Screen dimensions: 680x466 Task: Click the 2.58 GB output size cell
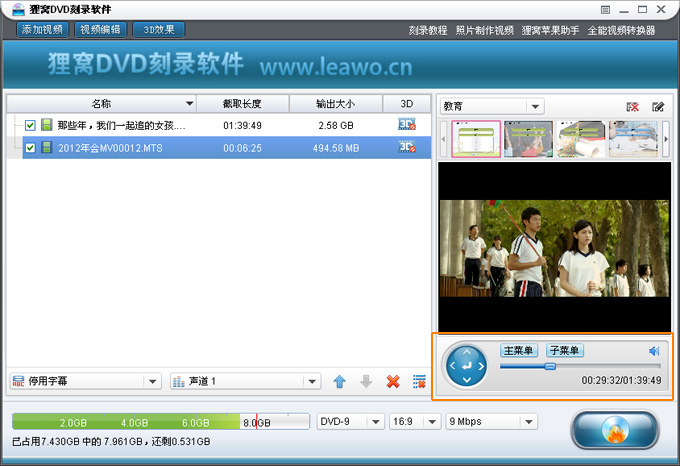pyautogui.click(x=336, y=125)
